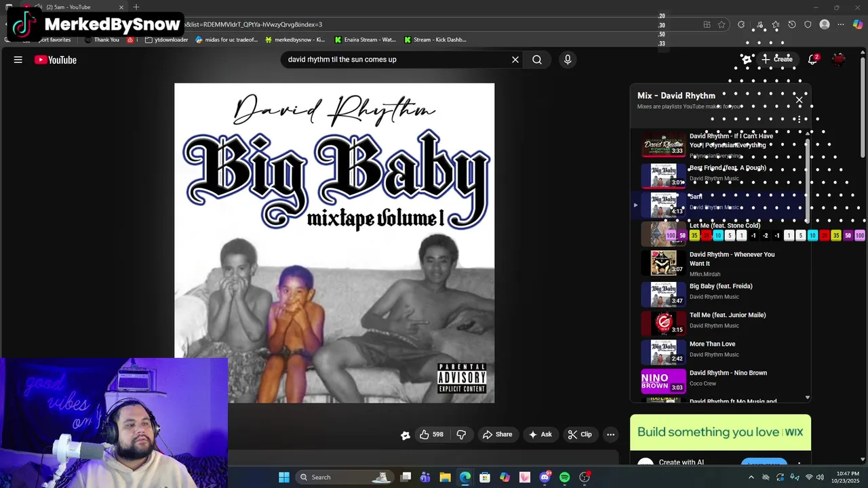
Task: Open browser essentials shield icon
Action: tap(808, 24)
